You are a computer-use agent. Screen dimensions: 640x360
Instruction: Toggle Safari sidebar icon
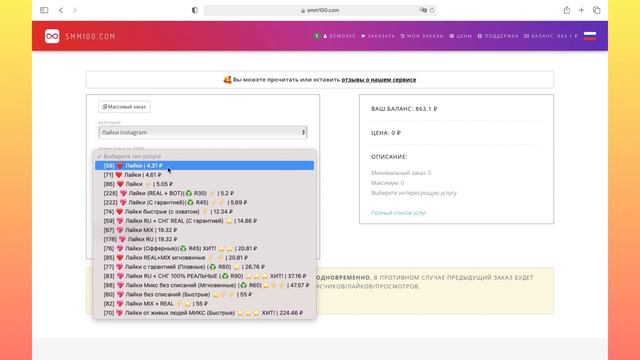(44, 10)
